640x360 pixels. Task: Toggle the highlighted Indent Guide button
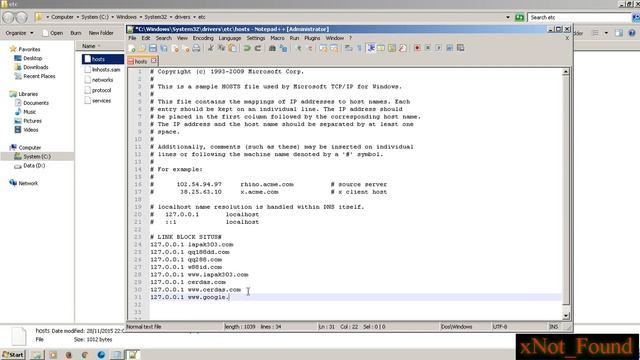click(x=371, y=48)
